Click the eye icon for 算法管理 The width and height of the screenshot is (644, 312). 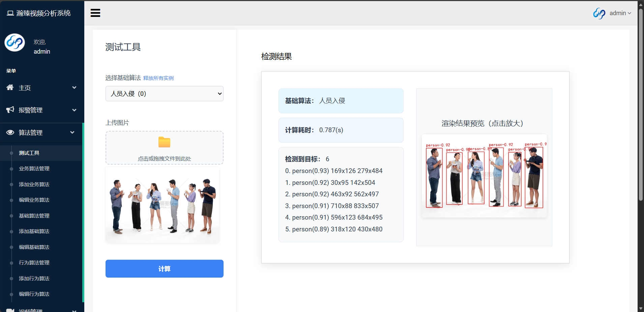(x=10, y=132)
